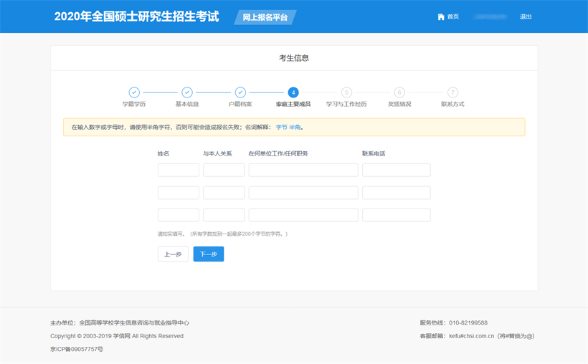This screenshot has height=364, width=588.
Task: Click first row 在何单位工作/任何职务 field
Action: 303,170
